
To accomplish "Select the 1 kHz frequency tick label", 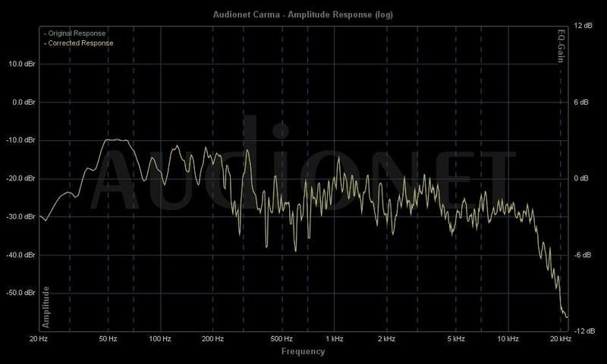I will click(x=332, y=338).
